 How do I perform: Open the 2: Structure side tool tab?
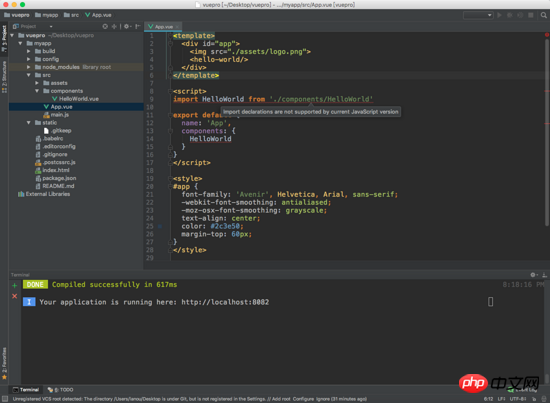click(4, 76)
